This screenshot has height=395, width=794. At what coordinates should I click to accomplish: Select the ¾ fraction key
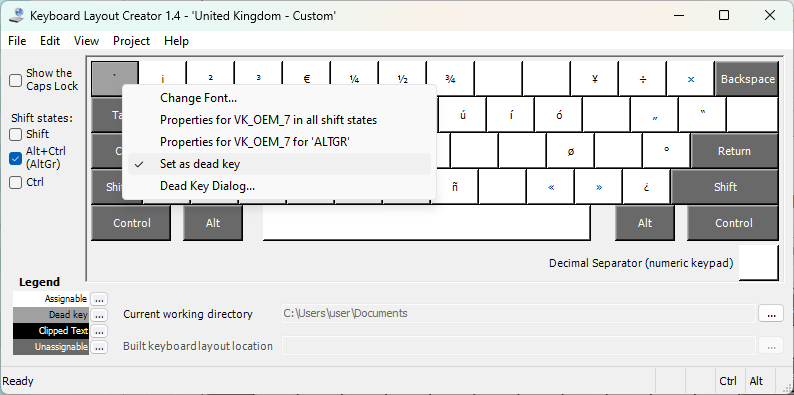coord(451,79)
